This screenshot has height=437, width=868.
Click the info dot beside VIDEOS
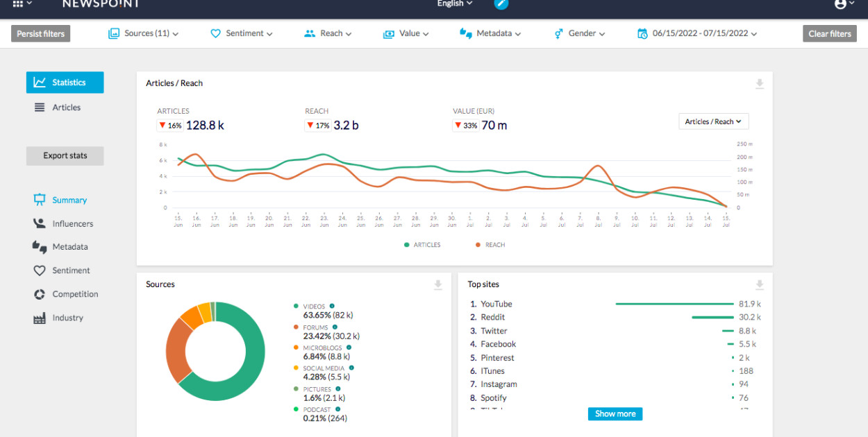332,306
